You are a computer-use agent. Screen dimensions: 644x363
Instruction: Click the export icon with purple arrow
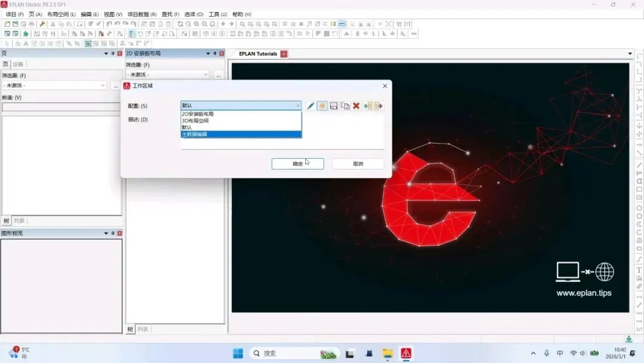click(379, 106)
